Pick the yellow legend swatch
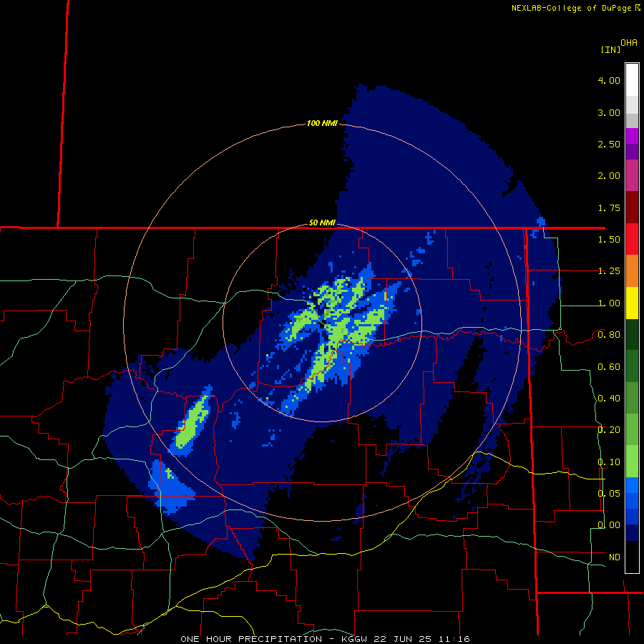The image size is (644, 644). tap(632, 303)
